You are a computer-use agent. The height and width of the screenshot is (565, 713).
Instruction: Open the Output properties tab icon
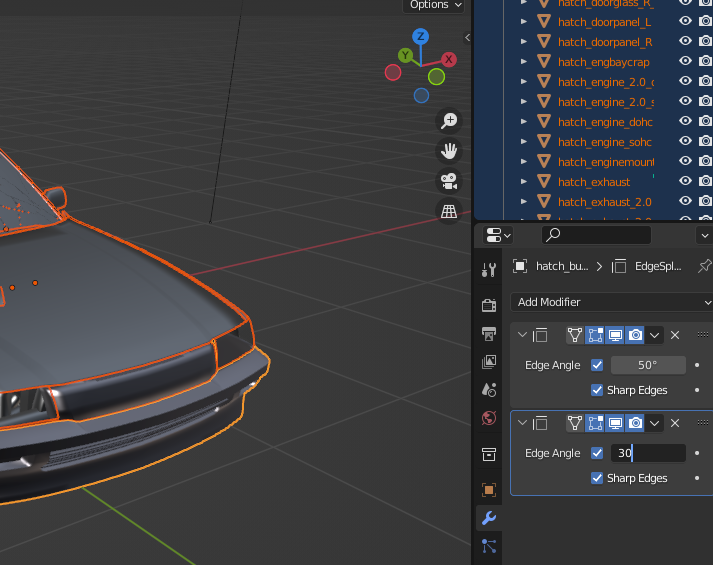pos(489,333)
